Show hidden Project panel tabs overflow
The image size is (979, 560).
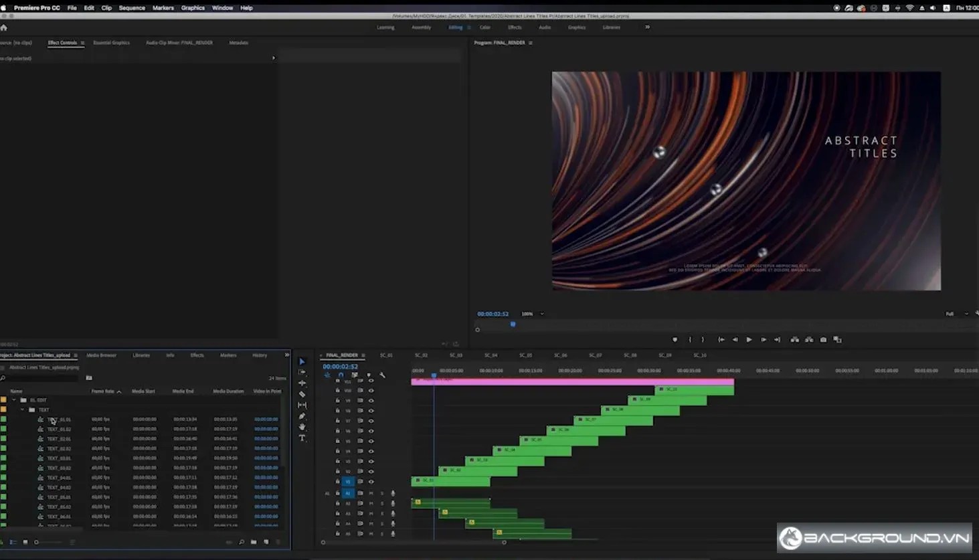click(287, 355)
